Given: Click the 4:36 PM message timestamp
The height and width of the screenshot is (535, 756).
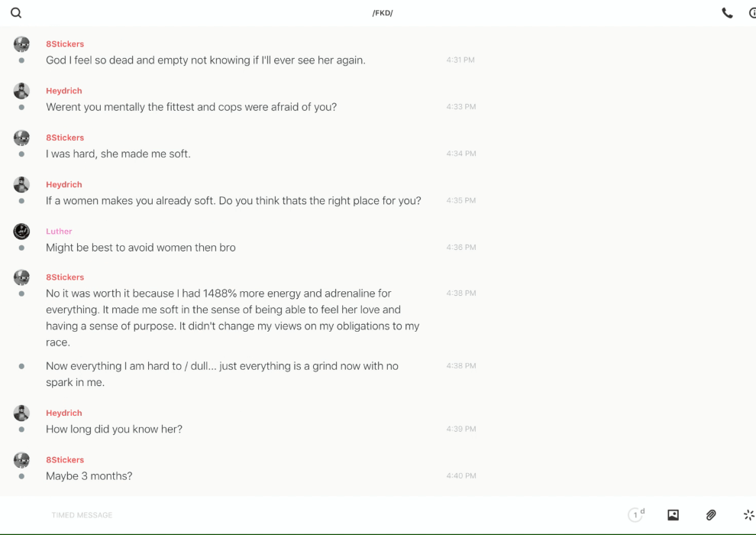Looking at the screenshot, I should click(461, 248).
